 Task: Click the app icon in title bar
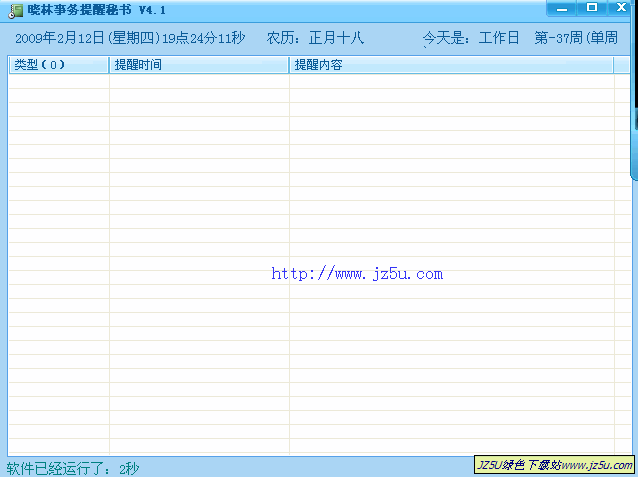pos(15,11)
